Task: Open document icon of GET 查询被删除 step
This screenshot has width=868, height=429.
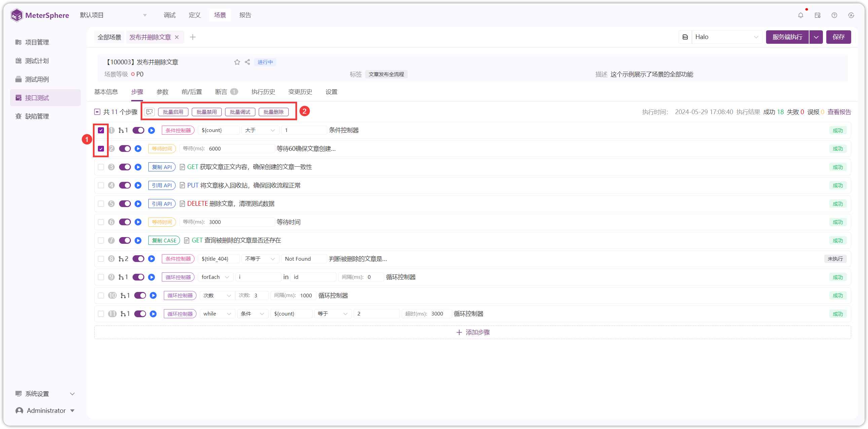Action: tap(187, 240)
